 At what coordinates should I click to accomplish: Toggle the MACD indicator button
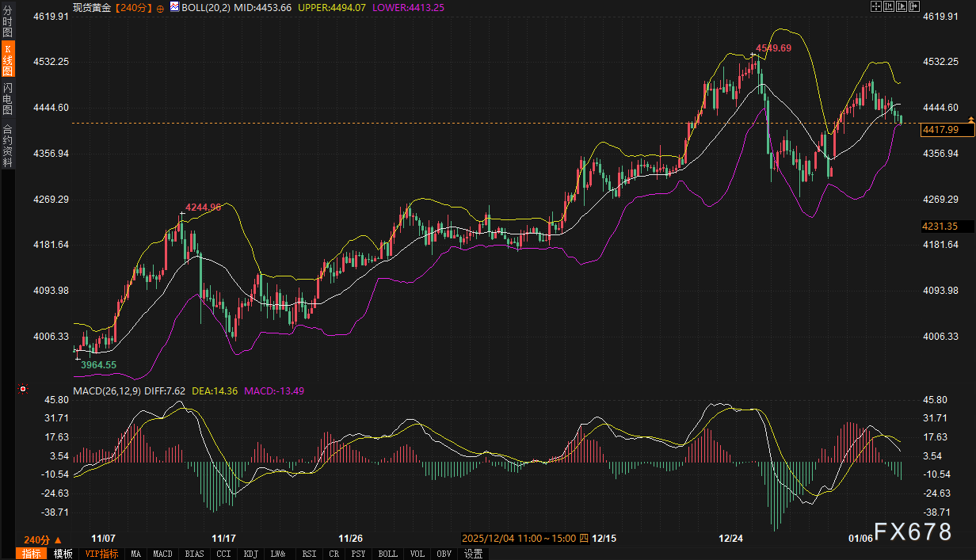pyautogui.click(x=162, y=554)
